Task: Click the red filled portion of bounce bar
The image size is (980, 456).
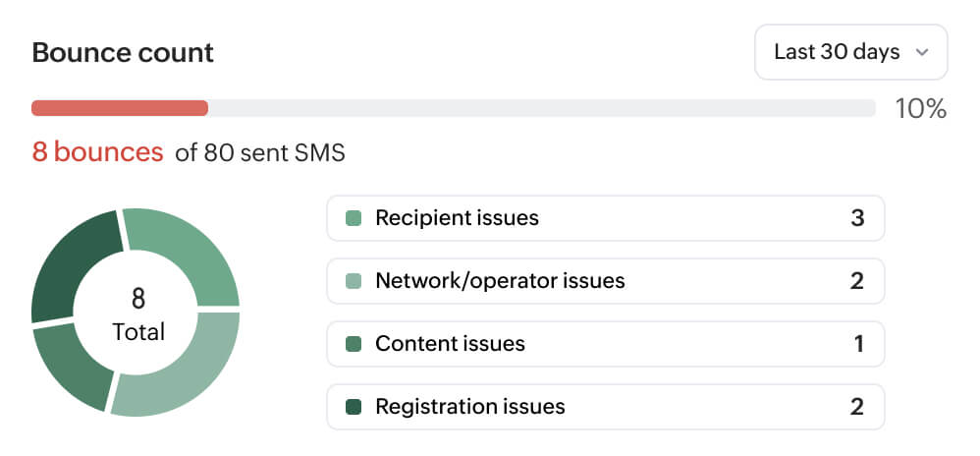Action: point(120,108)
